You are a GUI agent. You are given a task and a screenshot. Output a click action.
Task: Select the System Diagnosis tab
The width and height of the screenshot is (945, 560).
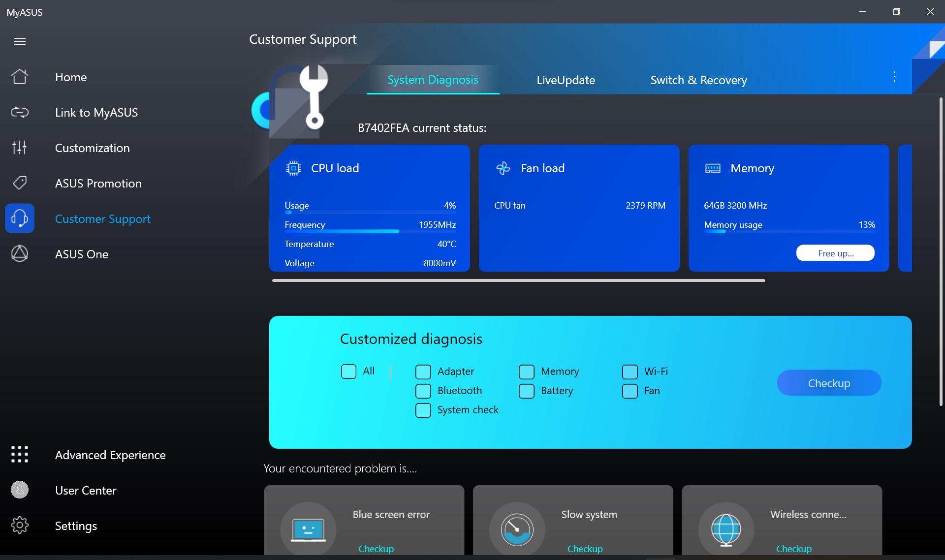433,79
